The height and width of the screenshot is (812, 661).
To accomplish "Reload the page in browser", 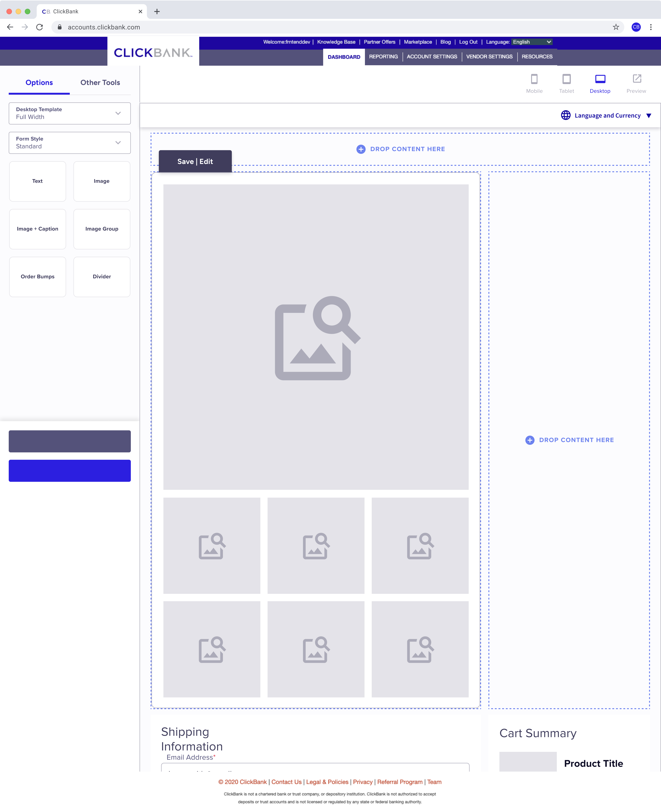I will [40, 27].
